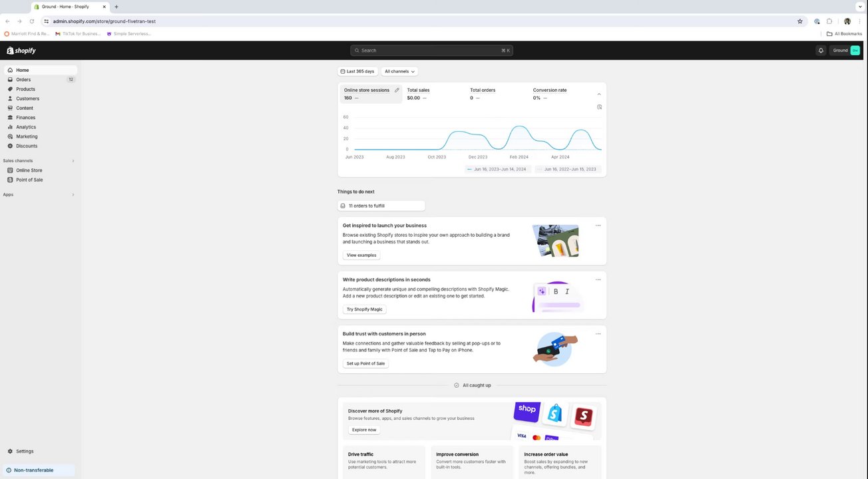The height and width of the screenshot is (479, 868).
Task: Open the All channels dropdown
Action: click(399, 71)
